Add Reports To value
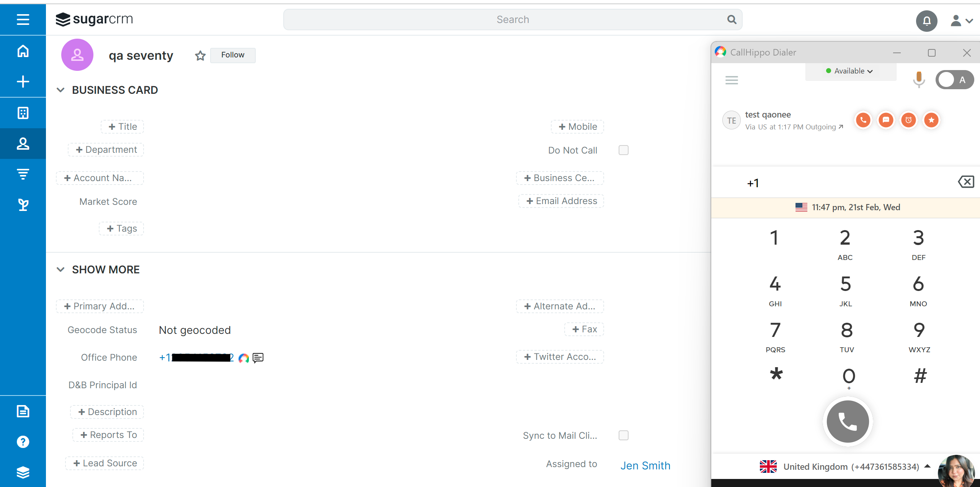This screenshot has height=487, width=980. tap(108, 435)
